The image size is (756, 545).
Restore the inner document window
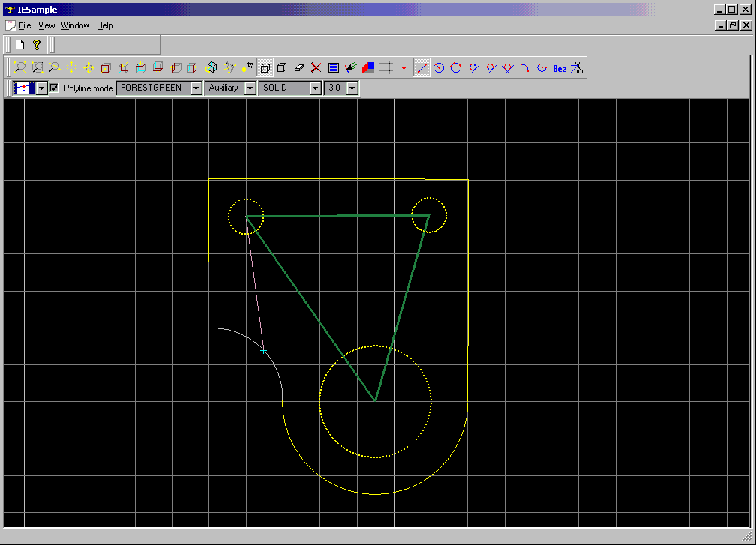(733, 25)
